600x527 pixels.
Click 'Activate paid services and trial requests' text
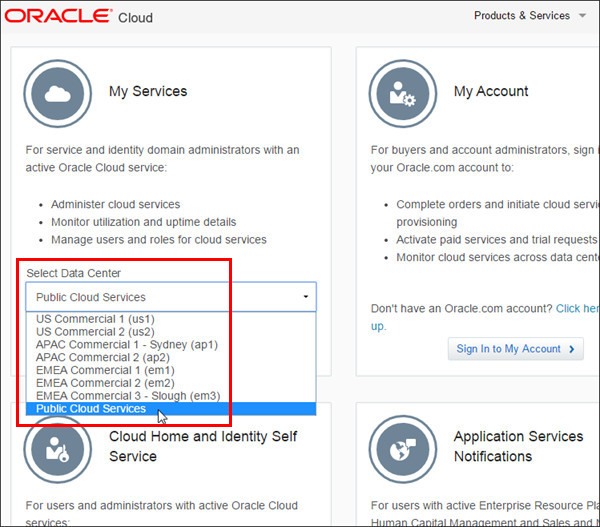tap(496, 240)
